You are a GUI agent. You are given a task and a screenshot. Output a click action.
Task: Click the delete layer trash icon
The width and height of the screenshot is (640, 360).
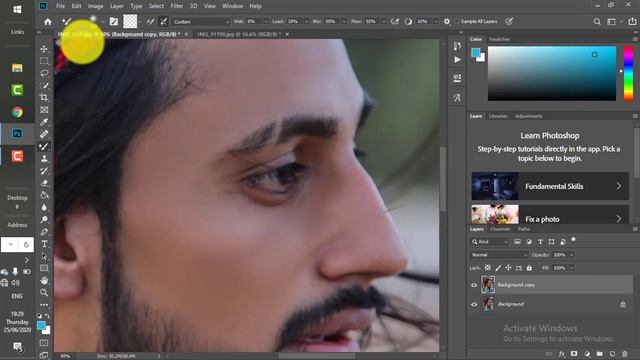pos(624,354)
